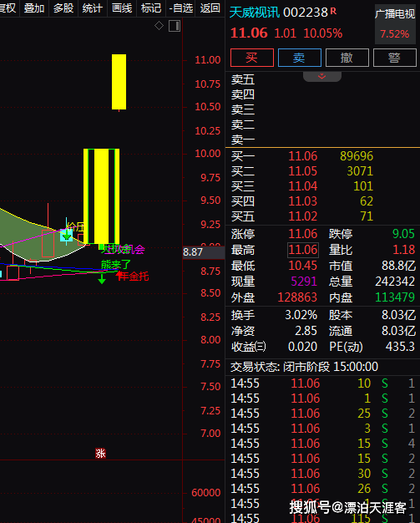The height and width of the screenshot is (523, 420).
Task: Click the 返回 button
Action: (210, 8)
